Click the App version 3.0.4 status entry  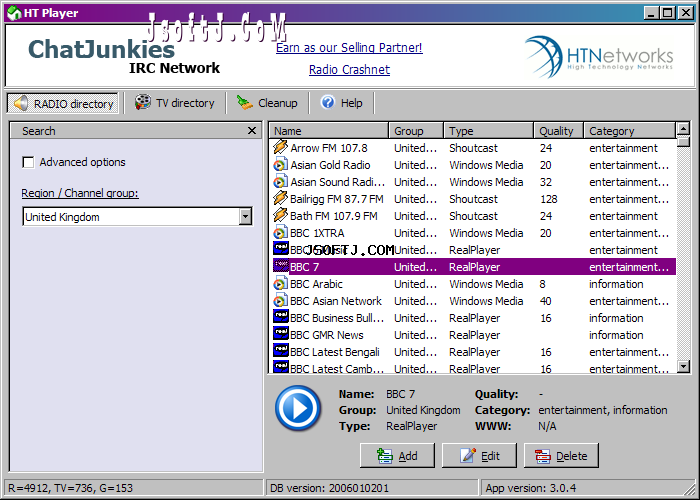[530, 488]
